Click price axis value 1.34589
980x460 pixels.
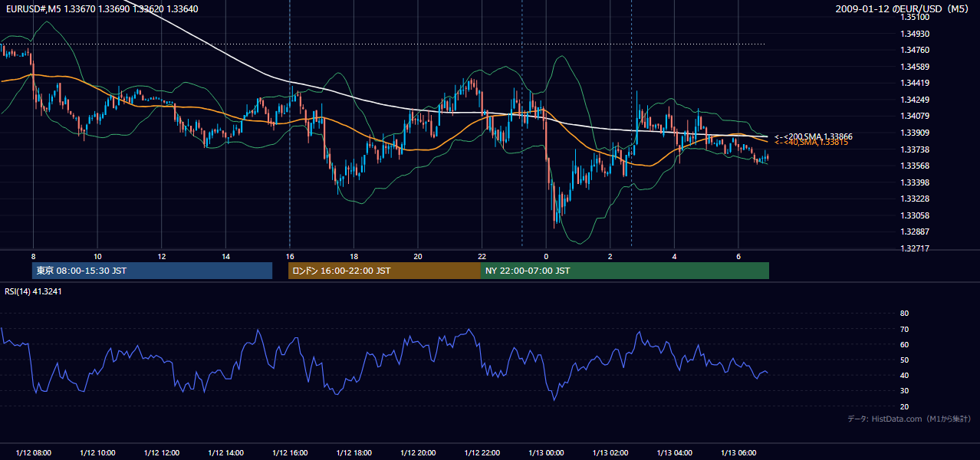(x=916, y=67)
